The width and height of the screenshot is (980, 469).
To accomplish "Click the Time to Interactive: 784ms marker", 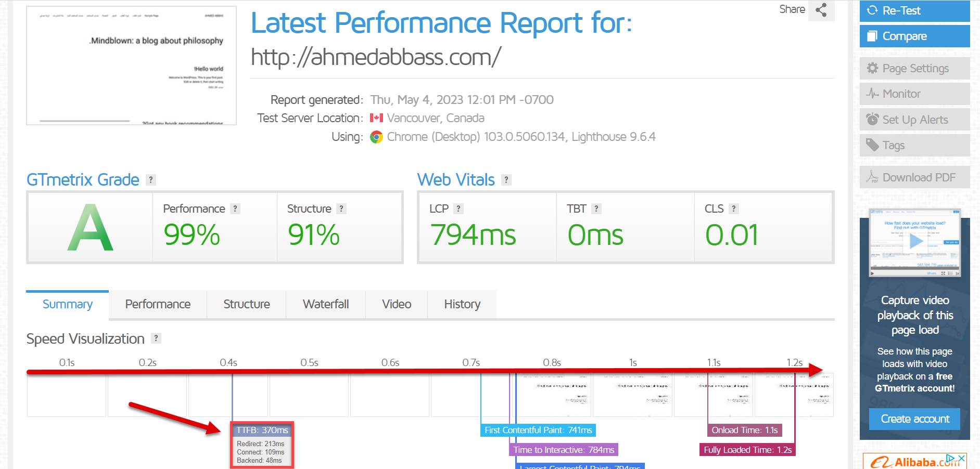I will click(564, 450).
